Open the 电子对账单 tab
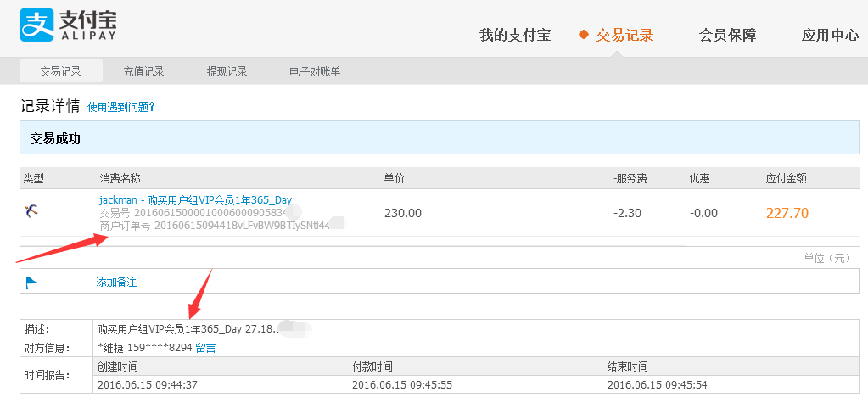 tap(315, 71)
